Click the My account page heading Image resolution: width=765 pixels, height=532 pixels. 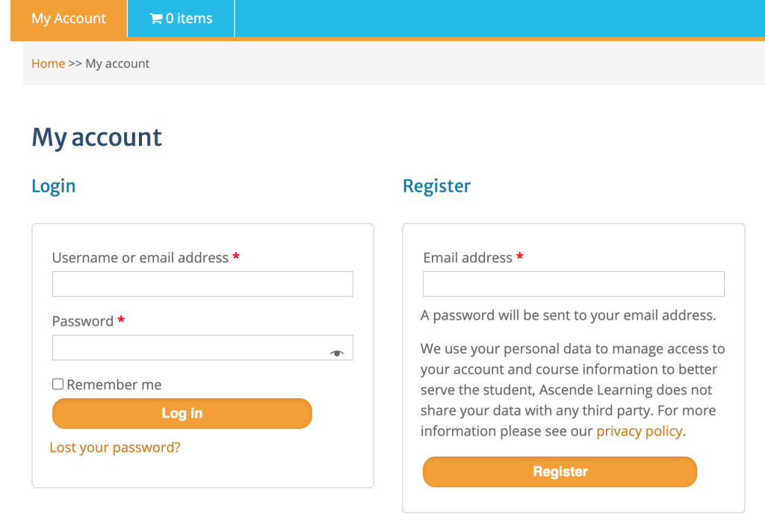tap(97, 137)
